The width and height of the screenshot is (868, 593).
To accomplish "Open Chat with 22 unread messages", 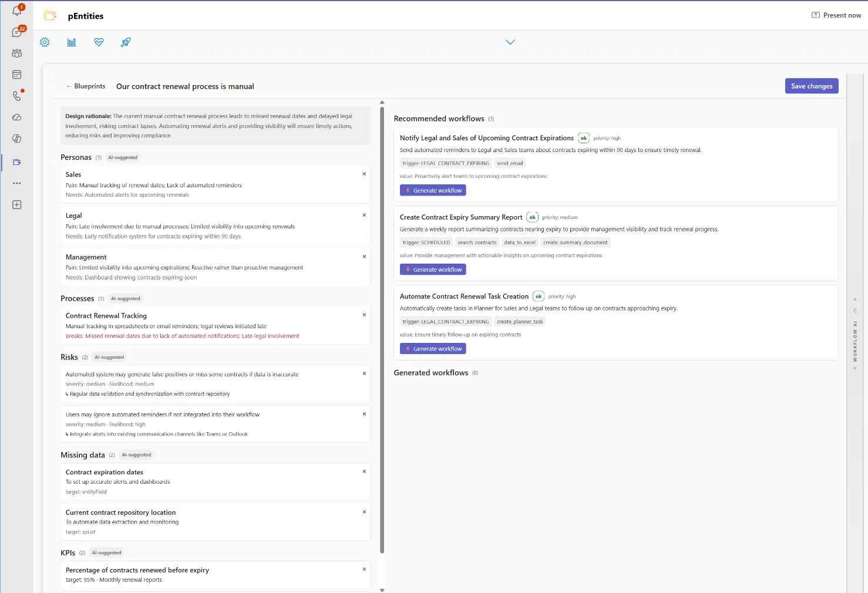I will click(17, 32).
